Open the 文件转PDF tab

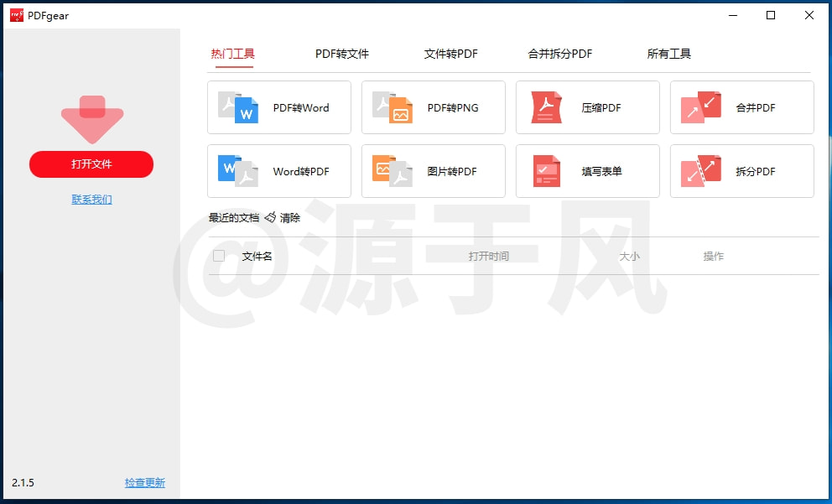coord(450,54)
